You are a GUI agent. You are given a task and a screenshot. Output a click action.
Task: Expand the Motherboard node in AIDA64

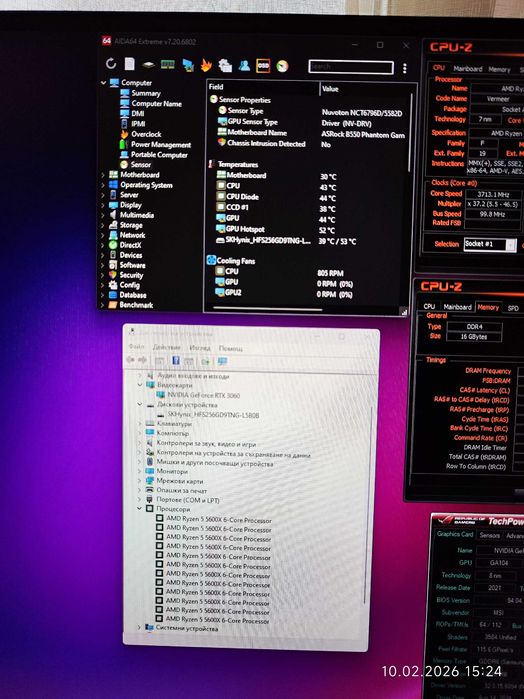(103, 175)
